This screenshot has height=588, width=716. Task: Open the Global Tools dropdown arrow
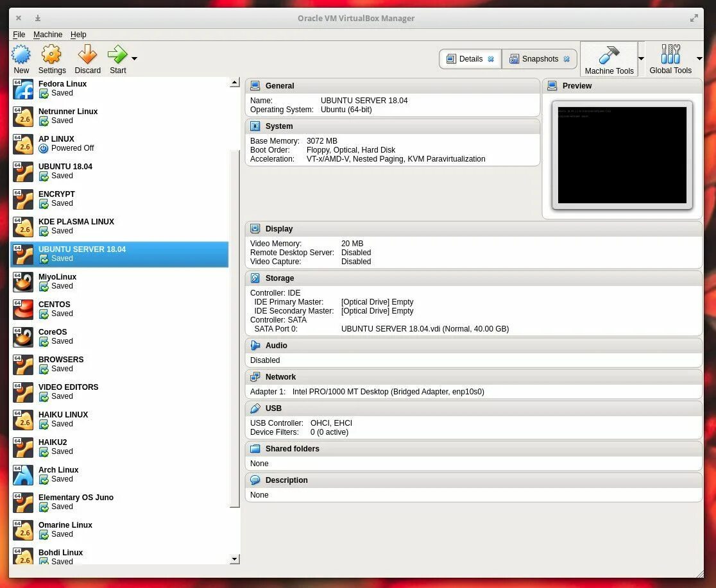point(699,58)
